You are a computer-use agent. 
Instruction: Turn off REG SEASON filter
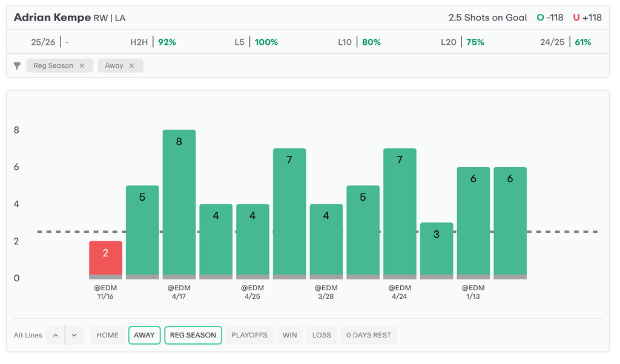click(x=193, y=335)
